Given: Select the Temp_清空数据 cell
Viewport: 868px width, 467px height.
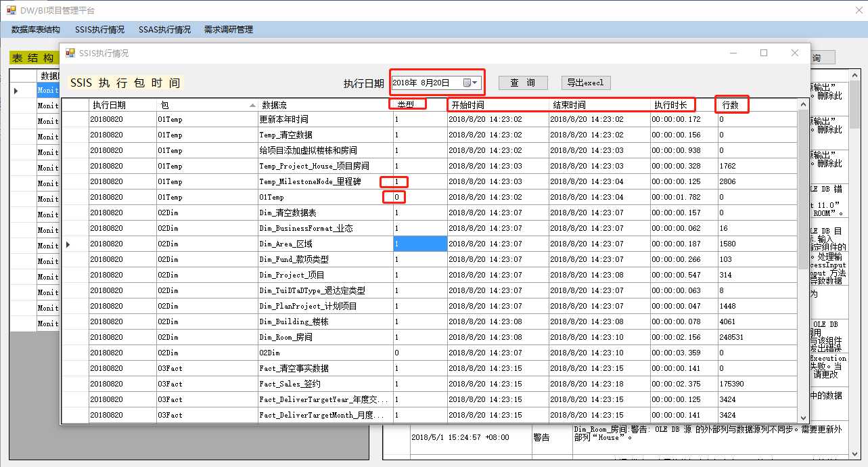Looking at the screenshot, I should [x=325, y=135].
